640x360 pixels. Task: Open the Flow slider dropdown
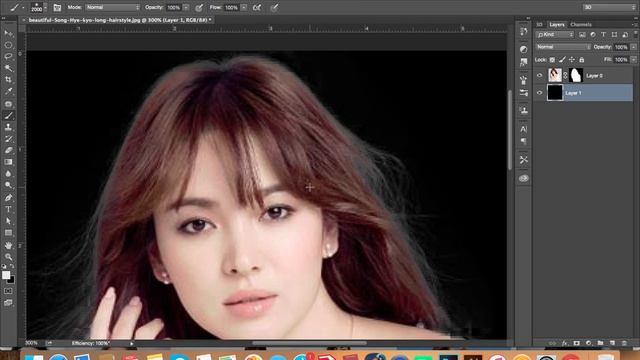244,7
